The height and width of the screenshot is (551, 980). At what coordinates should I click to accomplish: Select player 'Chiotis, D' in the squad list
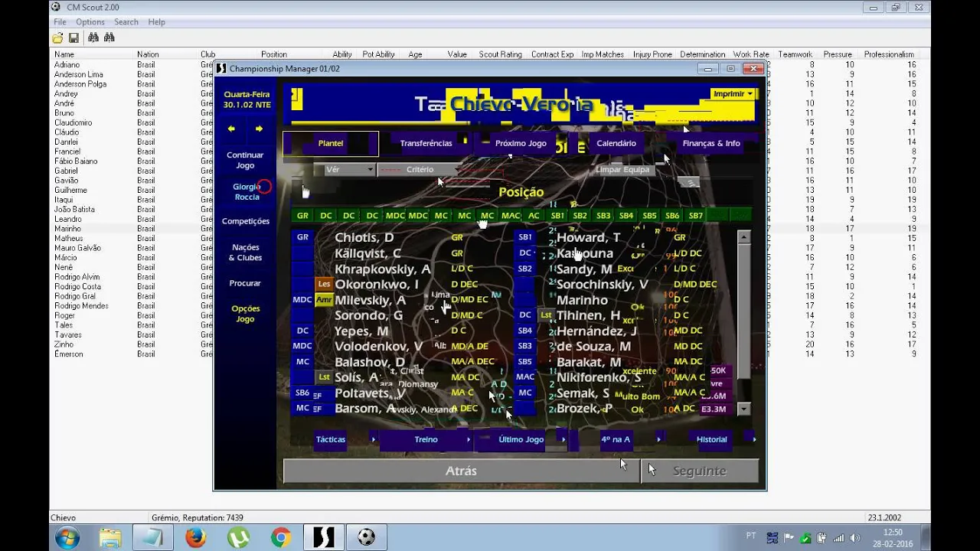(364, 237)
